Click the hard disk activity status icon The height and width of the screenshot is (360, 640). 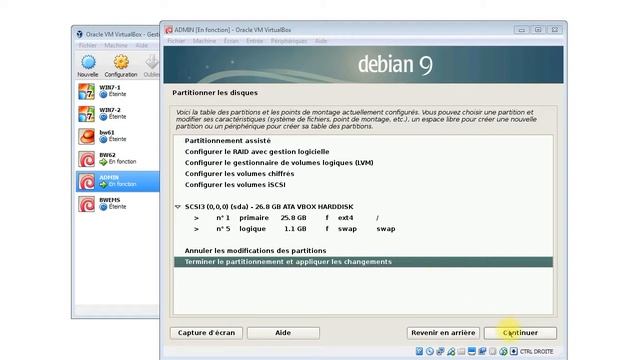click(x=419, y=351)
